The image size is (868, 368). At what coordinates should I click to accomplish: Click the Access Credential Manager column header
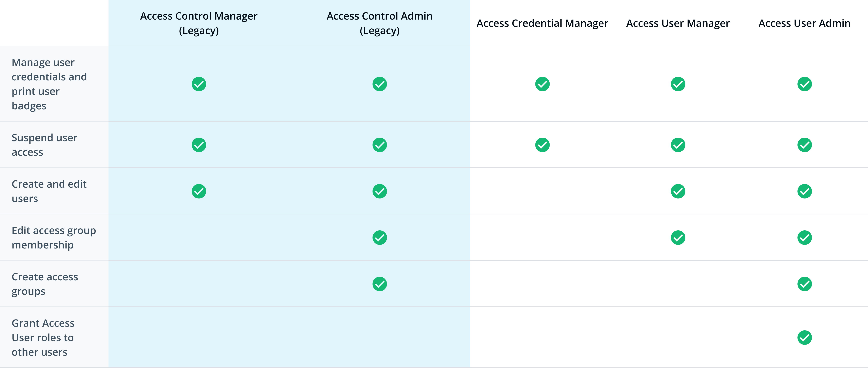point(542,23)
